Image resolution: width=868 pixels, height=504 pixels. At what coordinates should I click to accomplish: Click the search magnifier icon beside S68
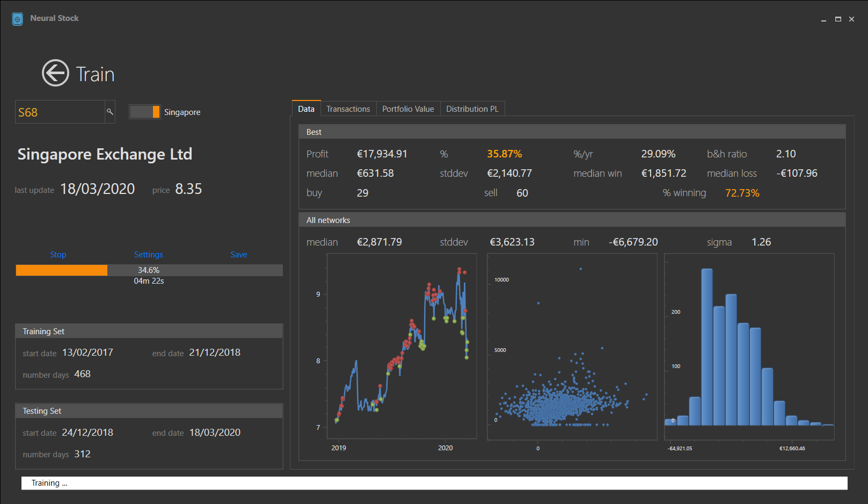click(x=110, y=112)
